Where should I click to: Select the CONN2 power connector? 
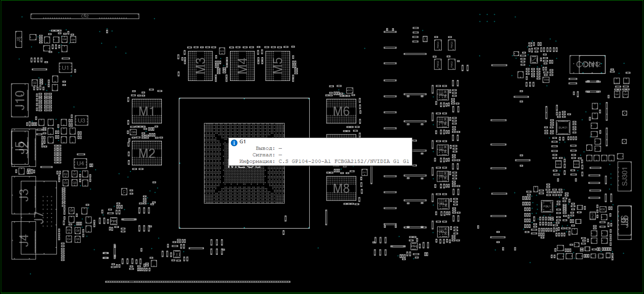pos(588,65)
